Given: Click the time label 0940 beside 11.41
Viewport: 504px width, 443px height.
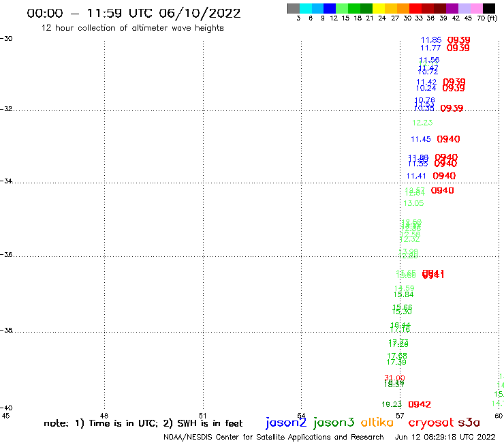Looking at the screenshot, I should coord(444,176).
